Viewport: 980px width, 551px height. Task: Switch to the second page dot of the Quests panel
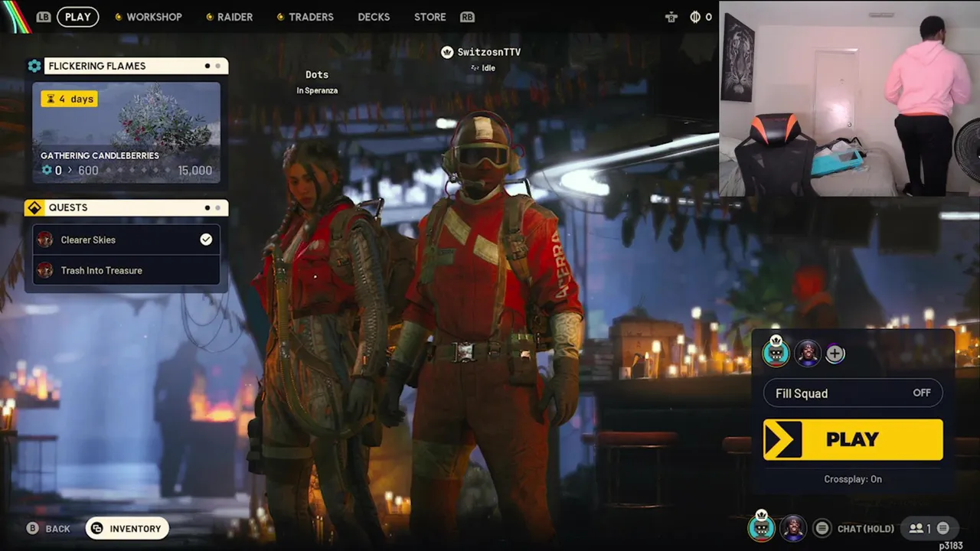click(x=217, y=207)
